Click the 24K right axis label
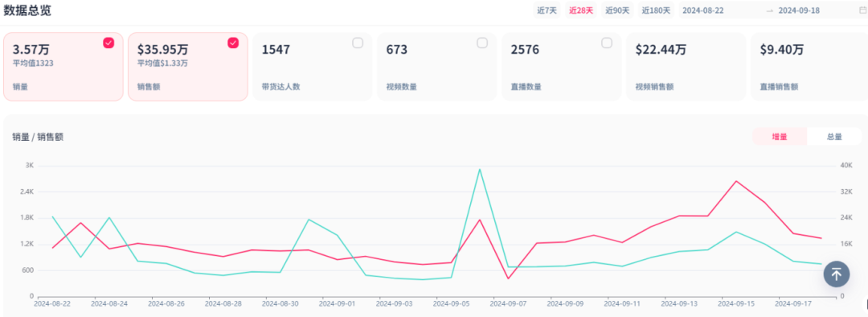 tap(846, 218)
